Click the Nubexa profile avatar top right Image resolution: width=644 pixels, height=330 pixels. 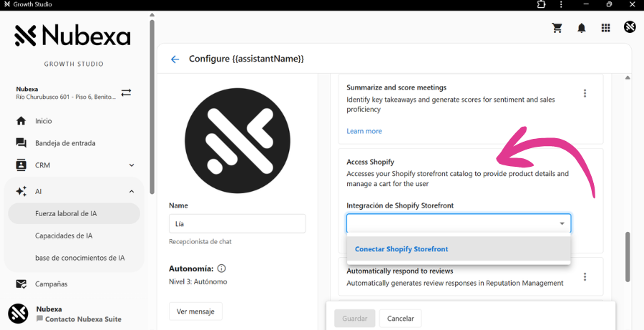pos(630,27)
